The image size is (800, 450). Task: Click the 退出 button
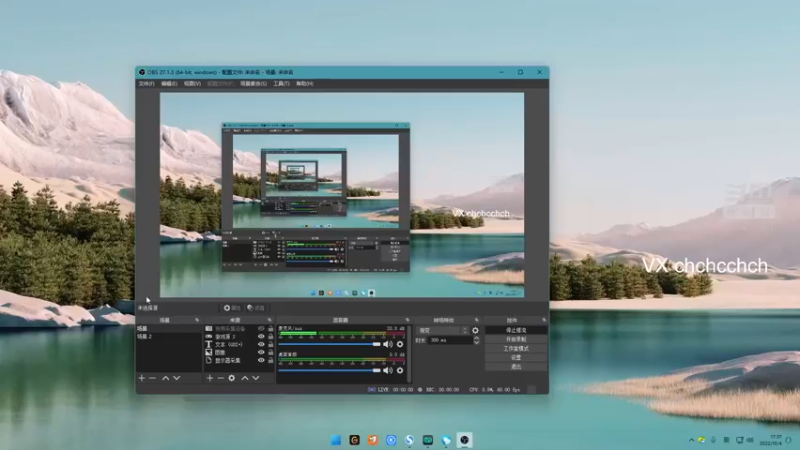point(516,367)
